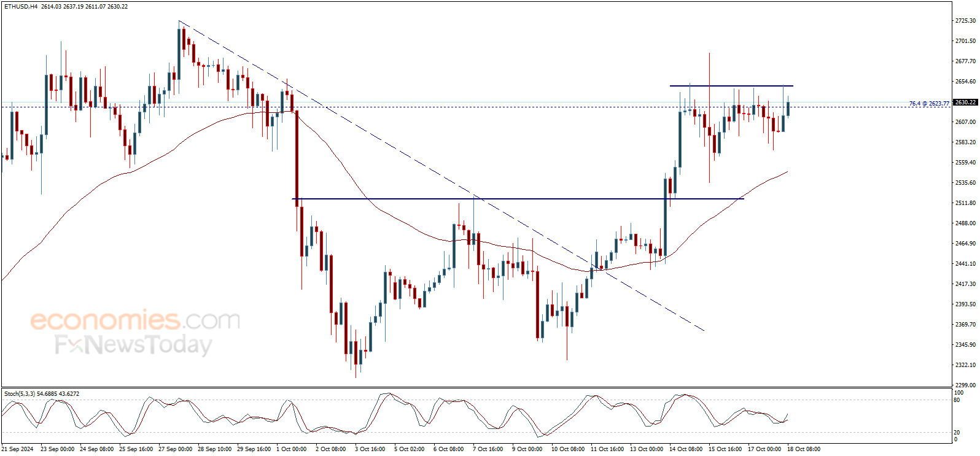The image size is (980, 456).
Task: Click the '14 Oct 08:00' time label
Action: [x=686, y=449]
